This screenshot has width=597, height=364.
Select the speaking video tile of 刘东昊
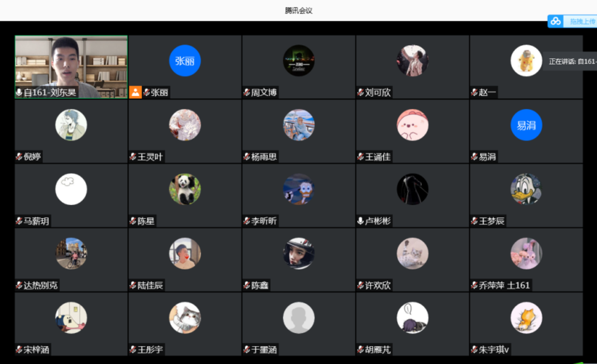click(71, 67)
